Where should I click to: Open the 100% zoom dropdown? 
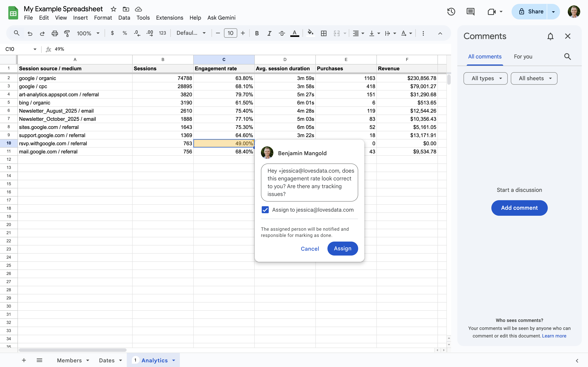[88, 33]
